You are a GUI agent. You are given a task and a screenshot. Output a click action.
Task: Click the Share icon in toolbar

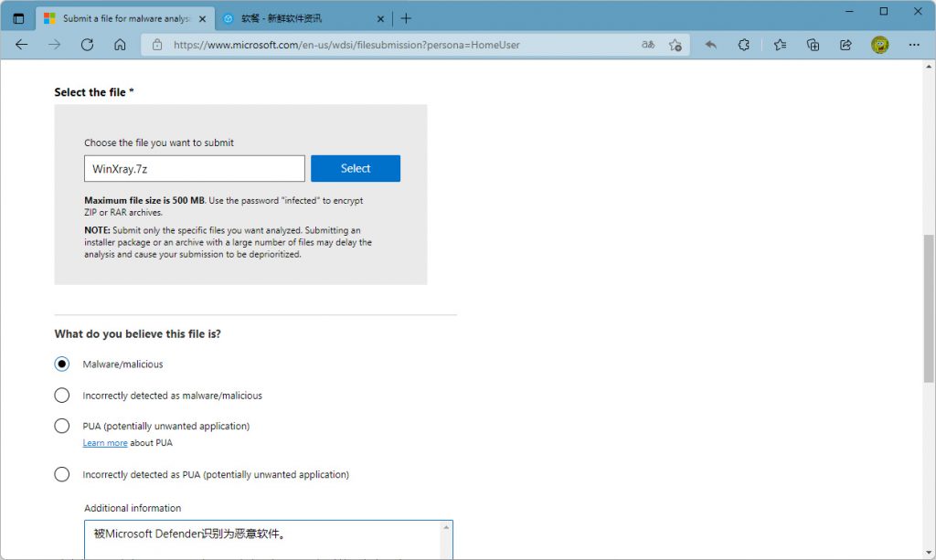[x=846, y=45]
